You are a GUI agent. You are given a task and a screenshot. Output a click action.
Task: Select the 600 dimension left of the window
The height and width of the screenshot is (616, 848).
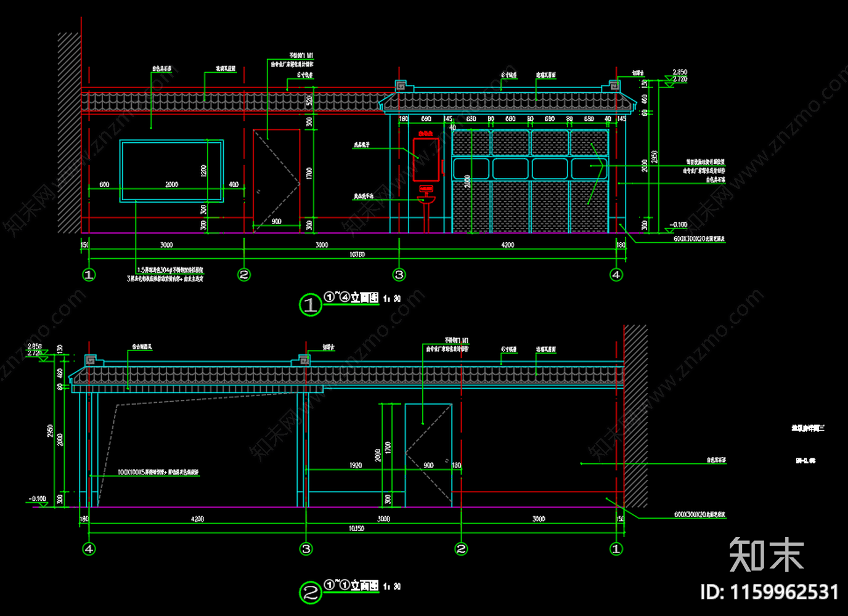tap(104, 185)
